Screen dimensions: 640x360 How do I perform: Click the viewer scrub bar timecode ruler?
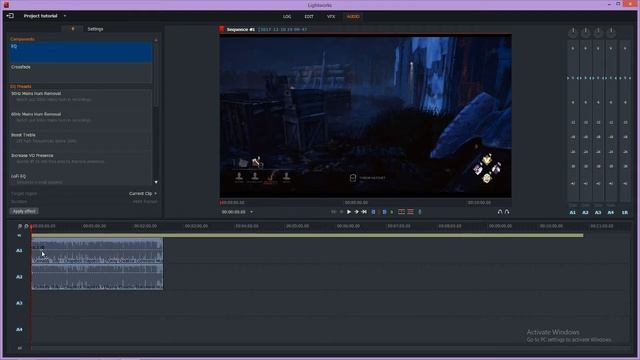pos(365,202)
